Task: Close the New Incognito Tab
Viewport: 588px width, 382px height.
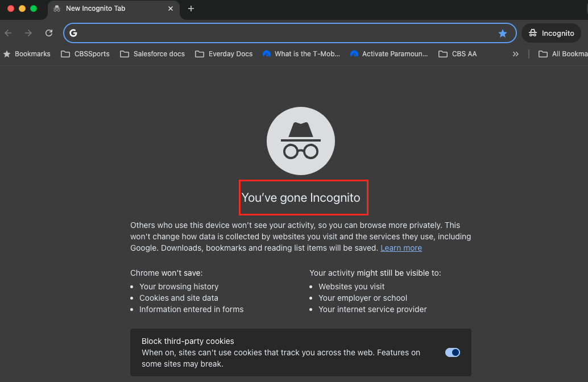Action: point(171,9)
